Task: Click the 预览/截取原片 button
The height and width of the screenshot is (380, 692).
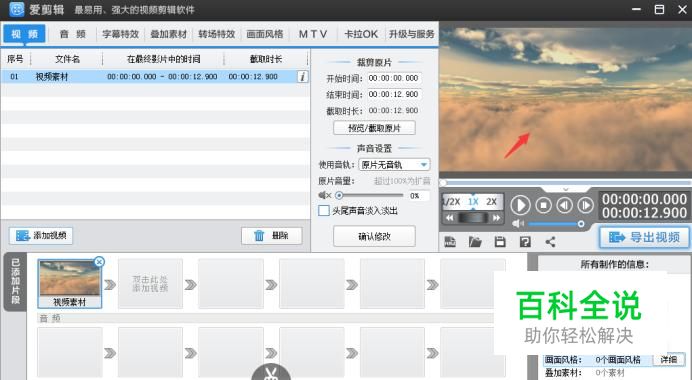Action: coord(374,128)
